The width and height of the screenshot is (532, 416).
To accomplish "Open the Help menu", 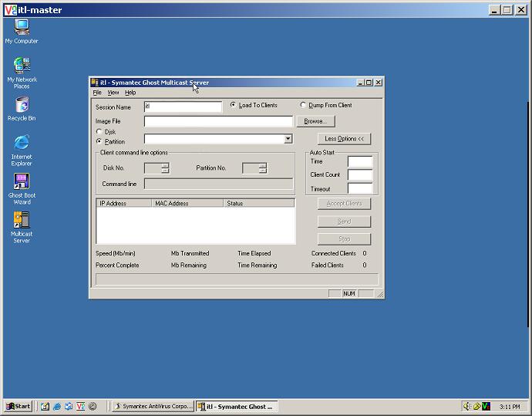I will point(130,93).
